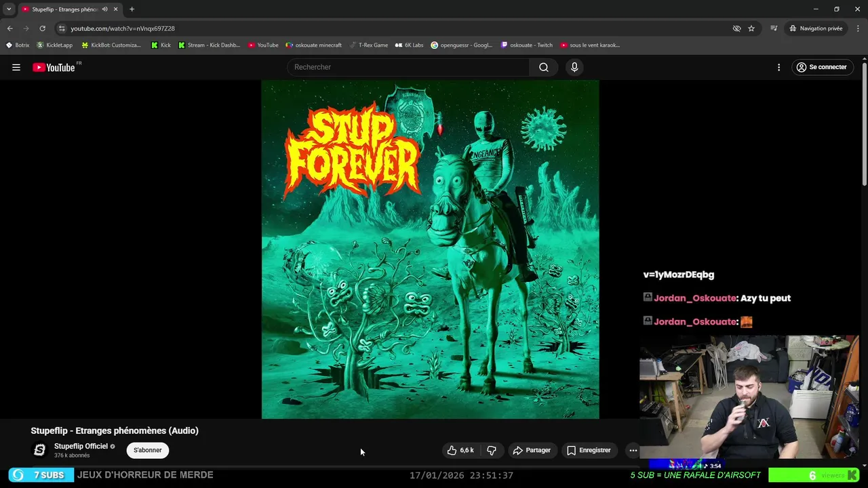Viewport: 868px width, 488px height.
Task: Open third-party cookies eye icon
Action: point(736,28)
